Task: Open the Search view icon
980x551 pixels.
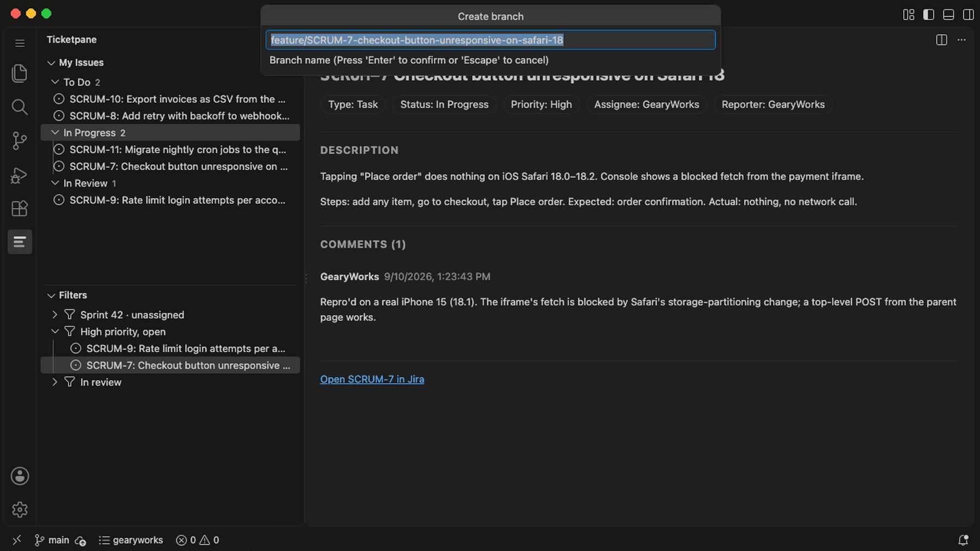Action: (20, 107)
